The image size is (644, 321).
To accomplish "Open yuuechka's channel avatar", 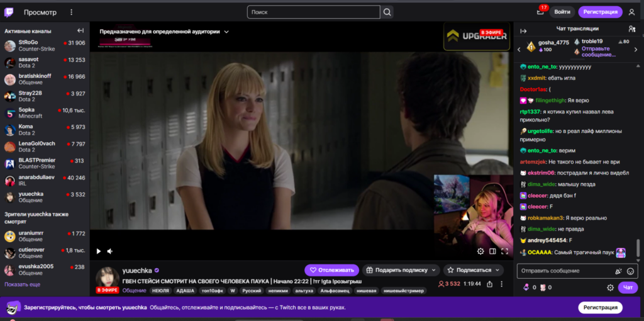I will point(107,278).
